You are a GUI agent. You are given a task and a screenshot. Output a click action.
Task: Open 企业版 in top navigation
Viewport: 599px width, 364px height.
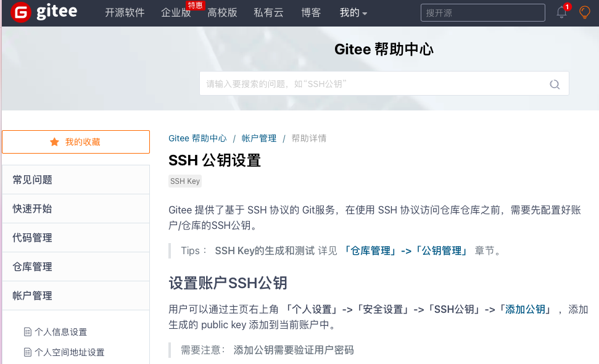pos(176,13)
